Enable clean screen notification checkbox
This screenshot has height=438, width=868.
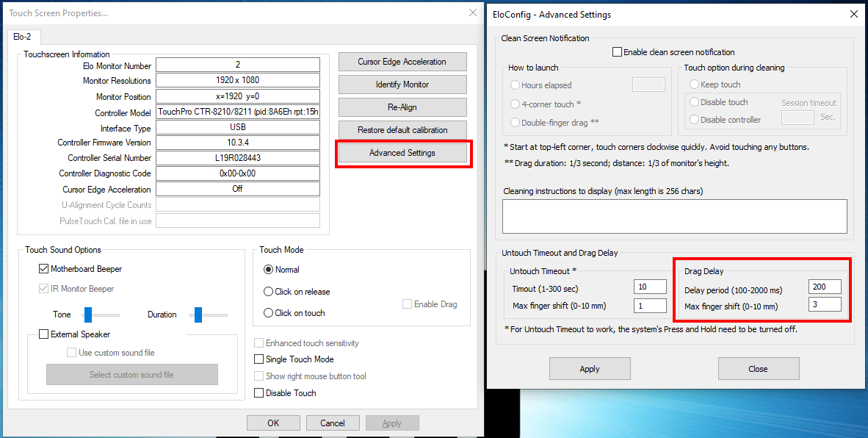point(618,52)
